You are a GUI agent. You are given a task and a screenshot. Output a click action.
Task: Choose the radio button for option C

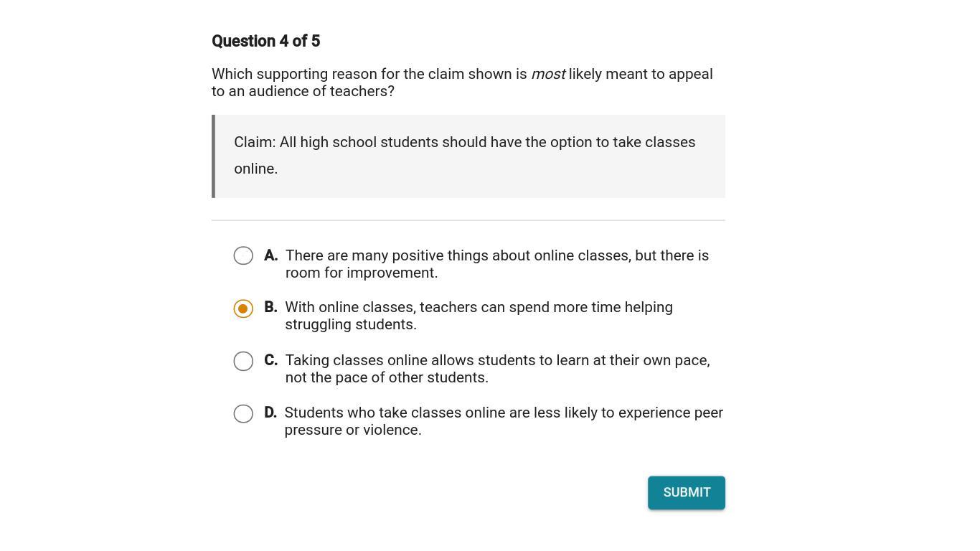pos(243,361)
